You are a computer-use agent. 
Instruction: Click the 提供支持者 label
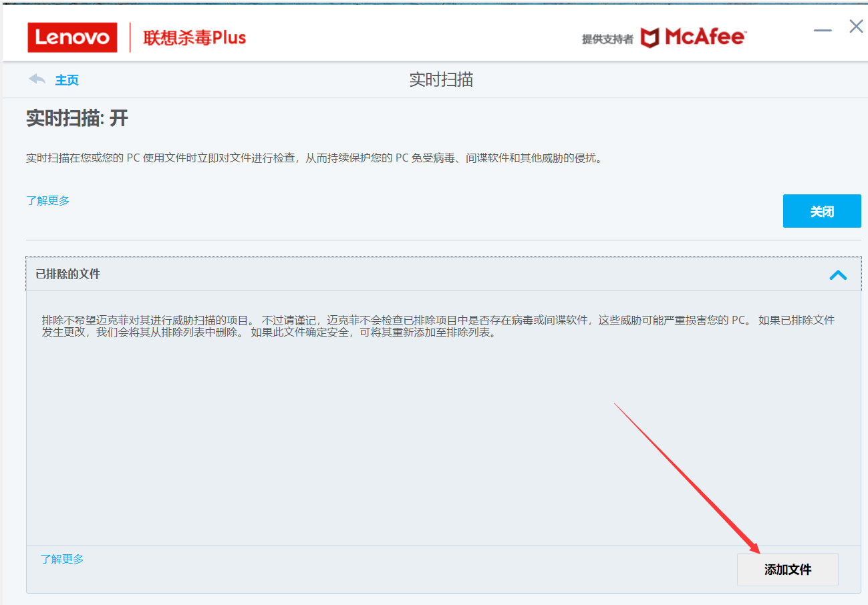coord(607,39)
